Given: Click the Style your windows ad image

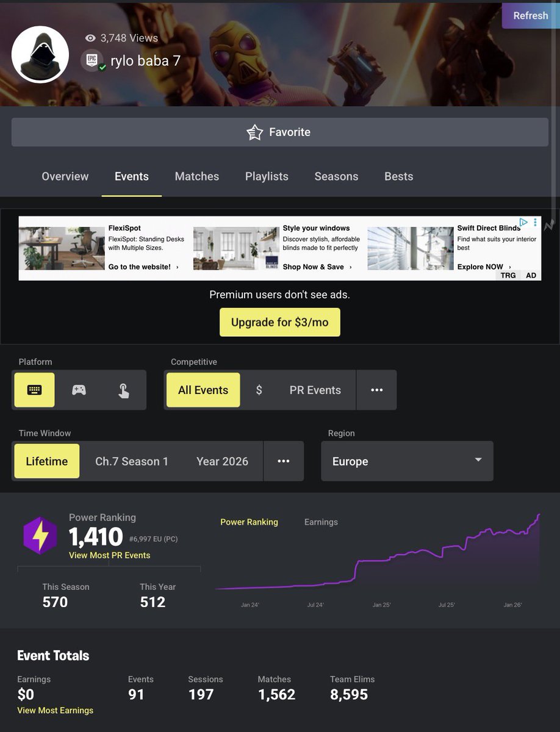Looking at the screenshot, I should point(236,248).
